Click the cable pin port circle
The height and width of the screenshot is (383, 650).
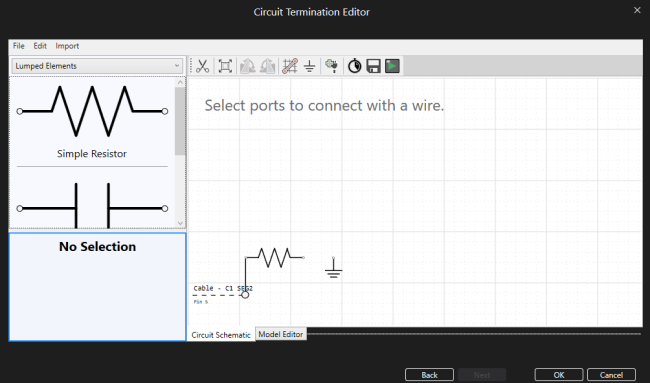tap(245, 295)
